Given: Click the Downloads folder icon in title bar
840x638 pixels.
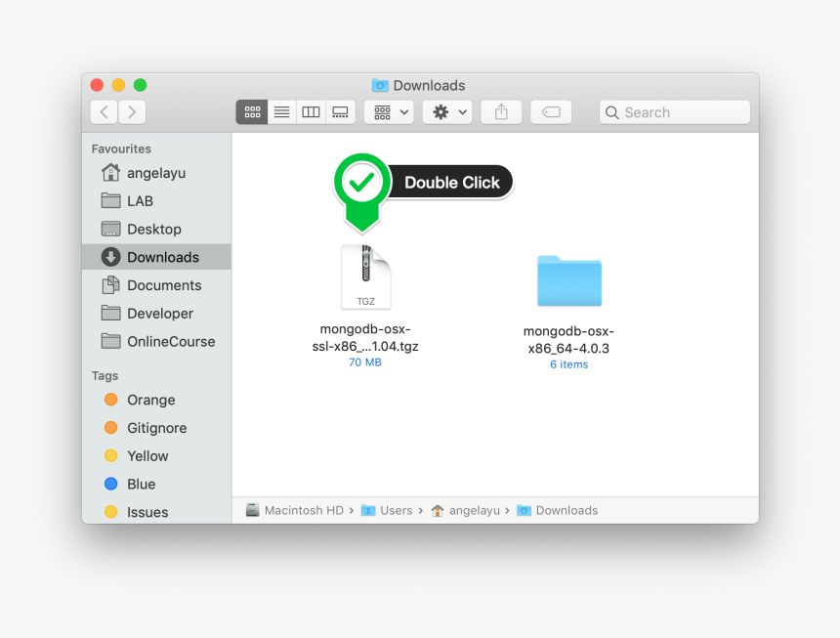Looking at the screenshot, I should pyautogui.click(x=380, y=85).
